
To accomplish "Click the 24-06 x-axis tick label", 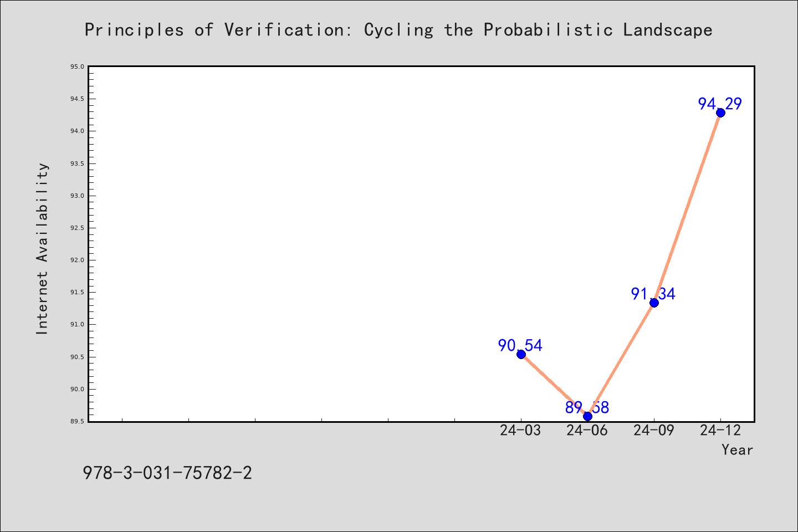I will [587, 430].
